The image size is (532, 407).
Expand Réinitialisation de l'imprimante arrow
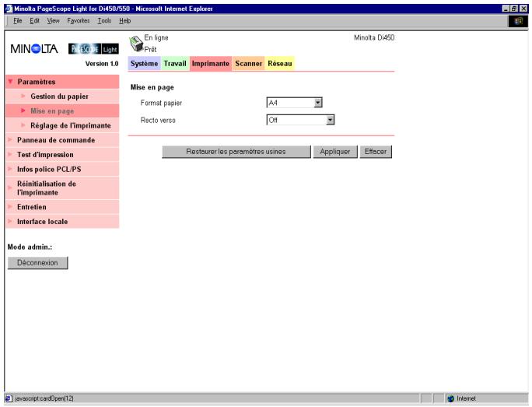coord(10,188)
